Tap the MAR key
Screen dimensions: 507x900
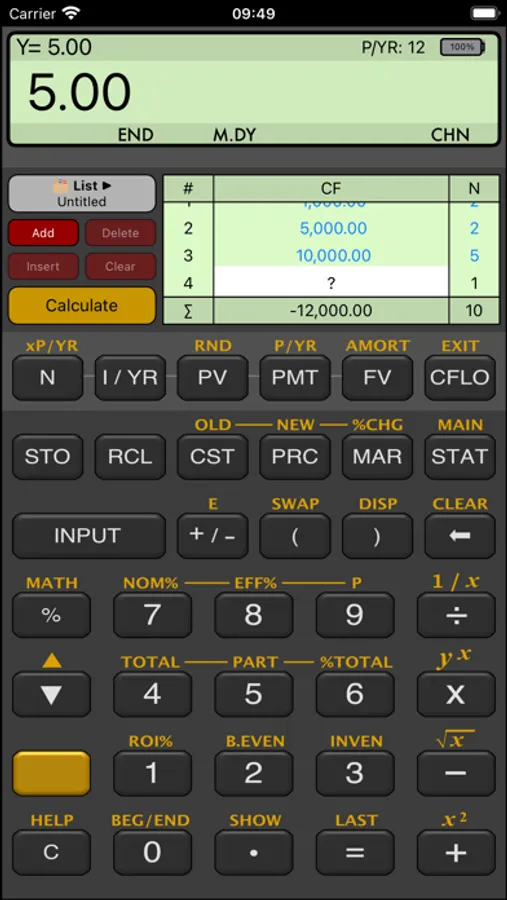point(377,457)
